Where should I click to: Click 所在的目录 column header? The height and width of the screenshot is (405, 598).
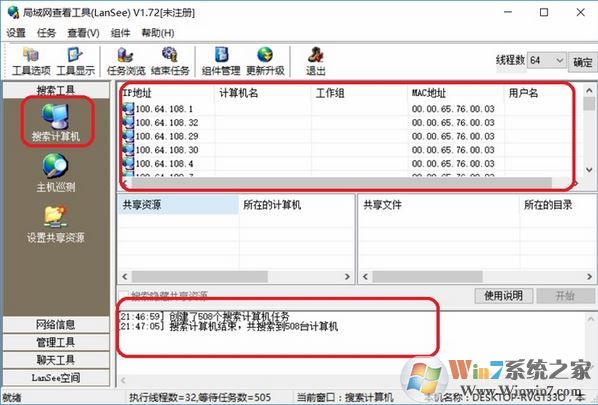[x=557, y=205]
